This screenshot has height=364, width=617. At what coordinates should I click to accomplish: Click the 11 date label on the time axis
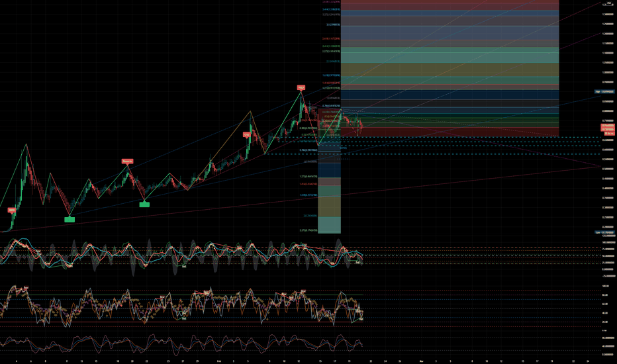67,361
